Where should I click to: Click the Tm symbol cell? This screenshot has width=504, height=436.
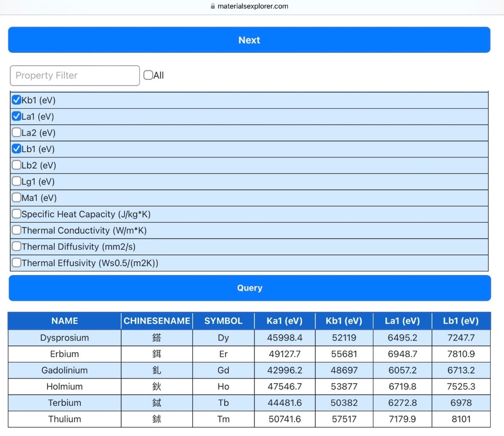(x=223, y=419)
